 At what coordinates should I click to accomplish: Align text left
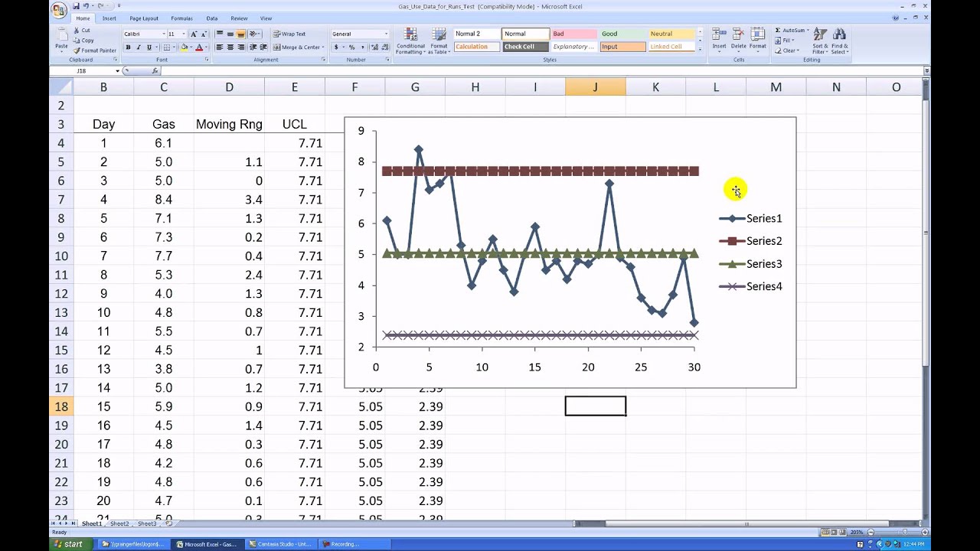coord(220,47)
